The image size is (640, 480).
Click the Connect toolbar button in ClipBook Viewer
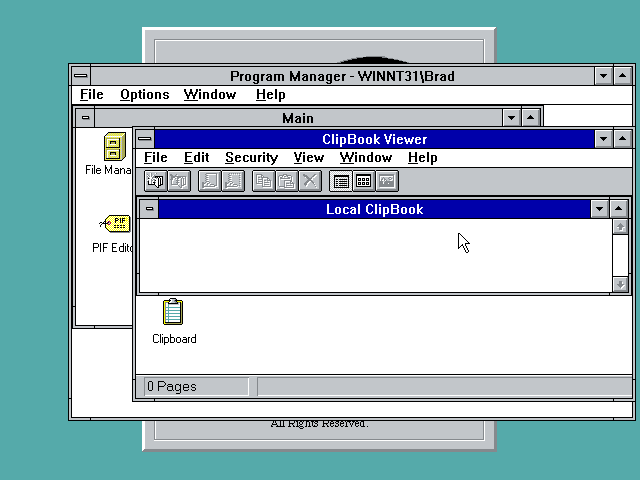click(x=156, y=181)
